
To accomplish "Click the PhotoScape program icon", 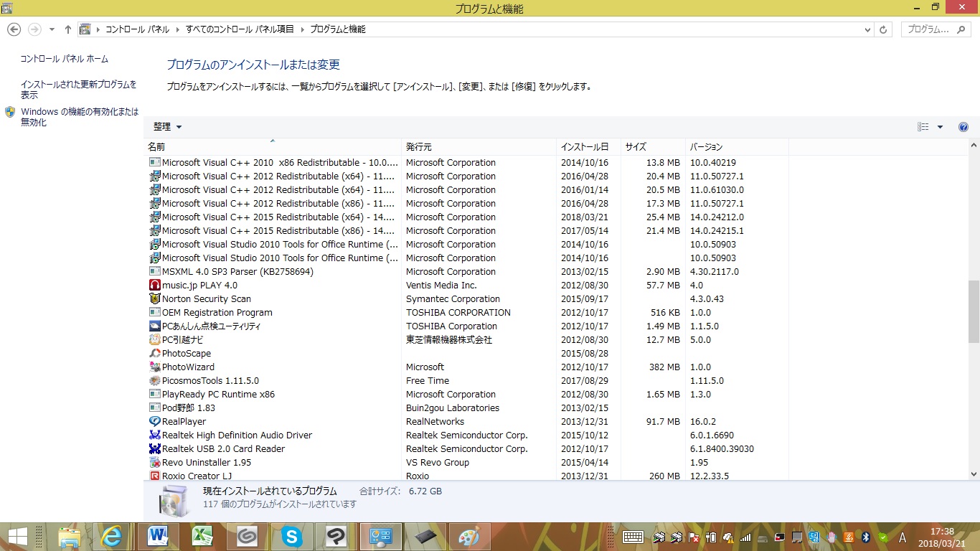I will 154,354.
